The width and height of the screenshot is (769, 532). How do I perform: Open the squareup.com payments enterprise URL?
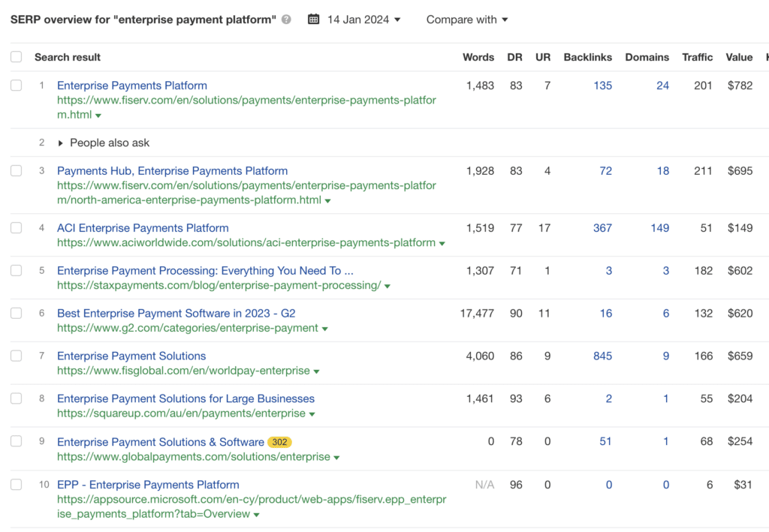[x=181, y=413]
